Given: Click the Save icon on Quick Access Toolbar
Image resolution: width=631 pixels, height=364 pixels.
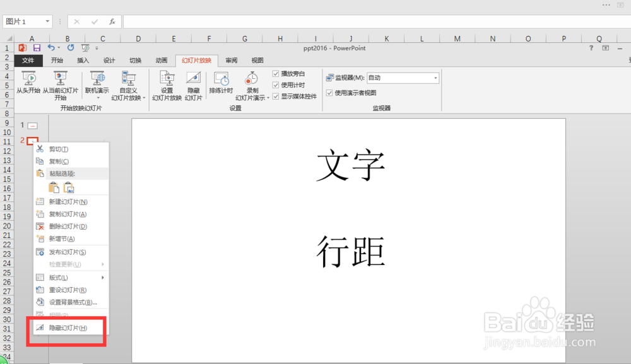Looking at the screenshot, I should pyautogui.click(x=37, y=47).
